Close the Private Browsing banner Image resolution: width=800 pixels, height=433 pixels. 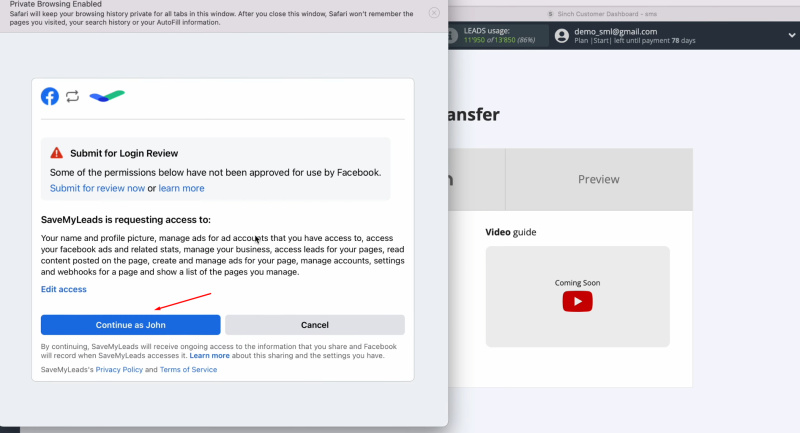point(433,13)
